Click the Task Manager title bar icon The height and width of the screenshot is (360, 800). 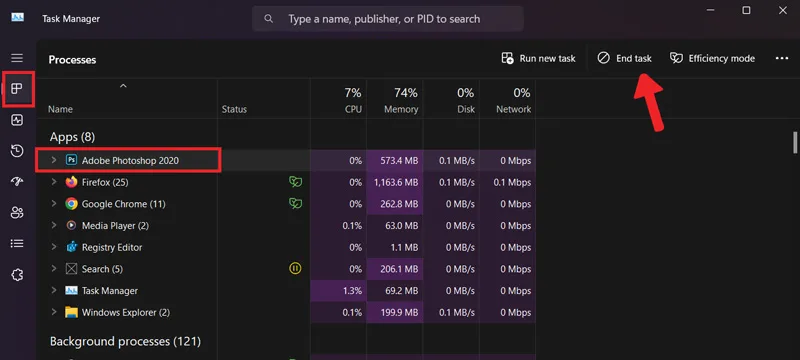(x=18, y=18)
